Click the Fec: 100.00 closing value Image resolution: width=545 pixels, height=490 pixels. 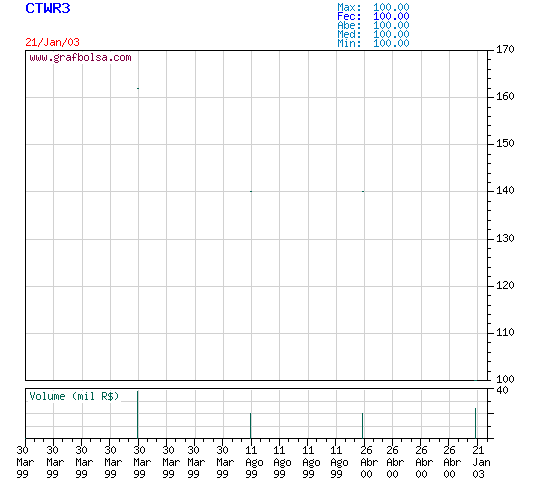coord(373,16)
